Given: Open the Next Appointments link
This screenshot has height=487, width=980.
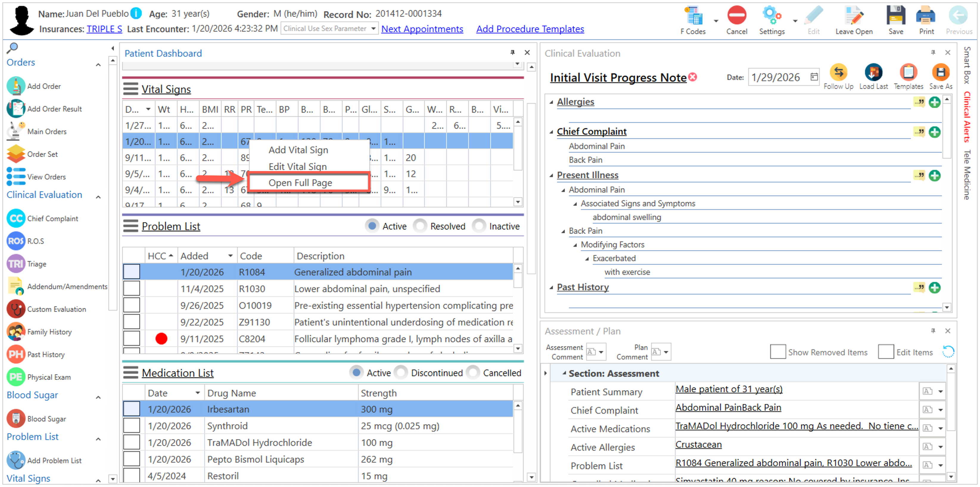Looking at the screenshot, I should pyautogui.click(x=422, y=29).
